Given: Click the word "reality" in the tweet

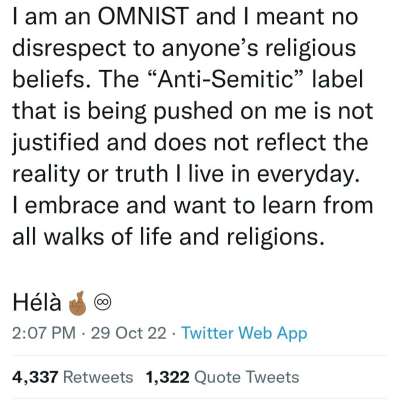Looking at the screenshot, I should pos(46,175).
